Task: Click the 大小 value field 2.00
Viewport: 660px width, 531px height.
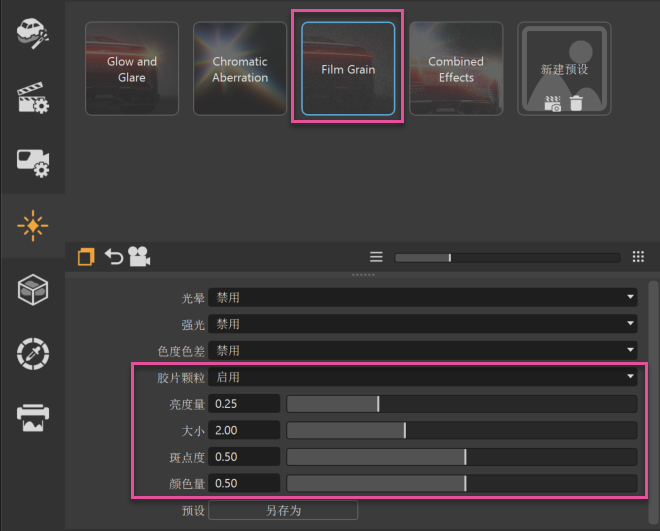Action: (x=244, y=430)
